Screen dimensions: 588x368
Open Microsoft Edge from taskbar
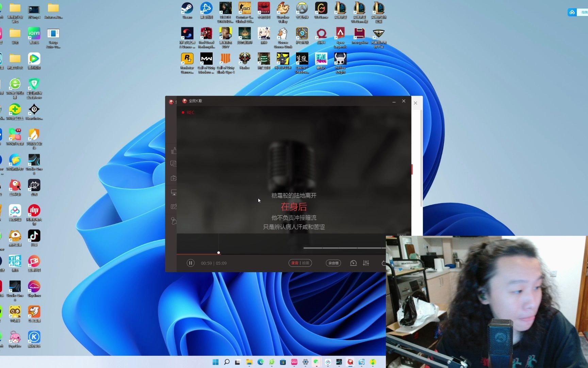pyautogui.click(x=260, y=362)
